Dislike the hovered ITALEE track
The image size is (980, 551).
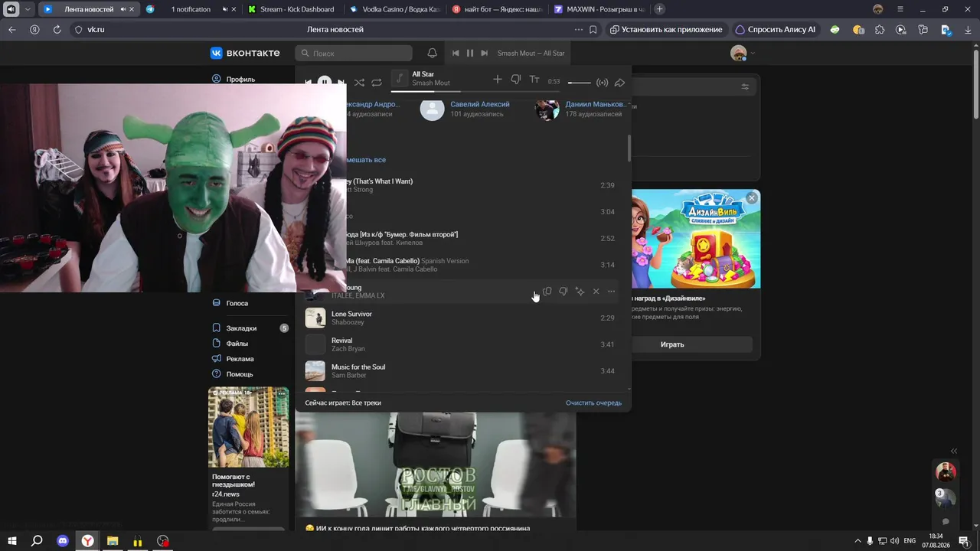tap(563, 292)
